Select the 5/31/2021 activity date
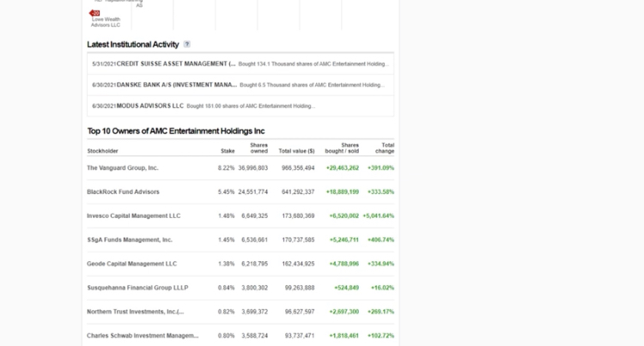The width and height of the screenshot is (644, 346). click(x=104, y=64)
